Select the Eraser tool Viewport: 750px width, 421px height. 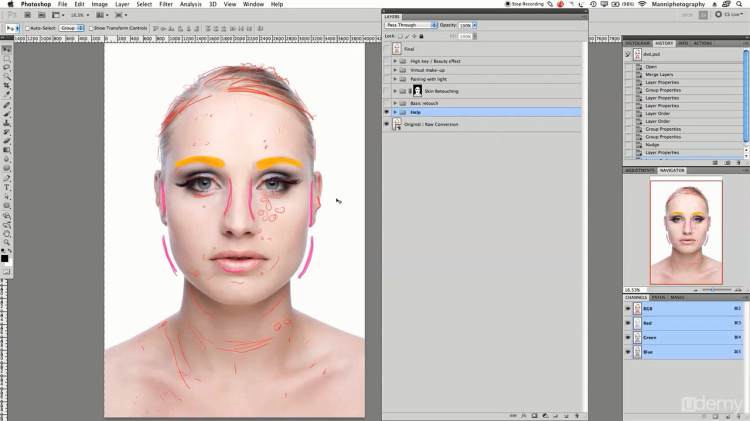[7, 141]
